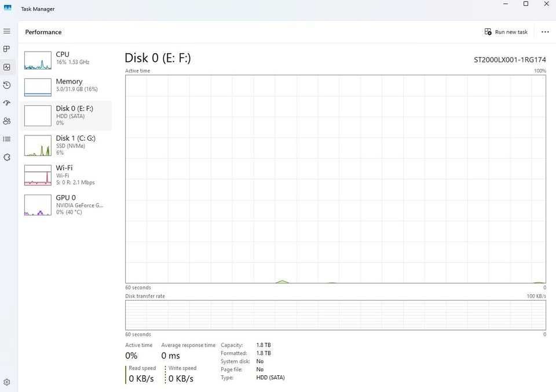Select Disk 0 (E: F:) entry
556x392 pixels.
[x=66, y=116]
